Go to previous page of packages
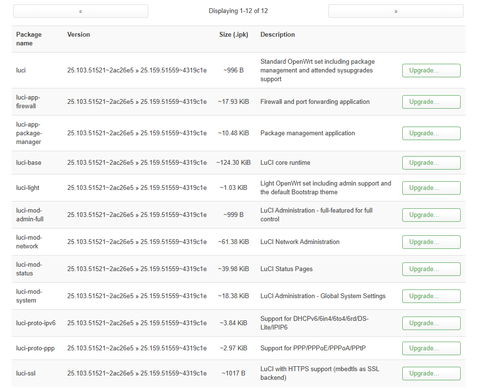The height and width of the screenshot is (389, 480). pos(80,11)
